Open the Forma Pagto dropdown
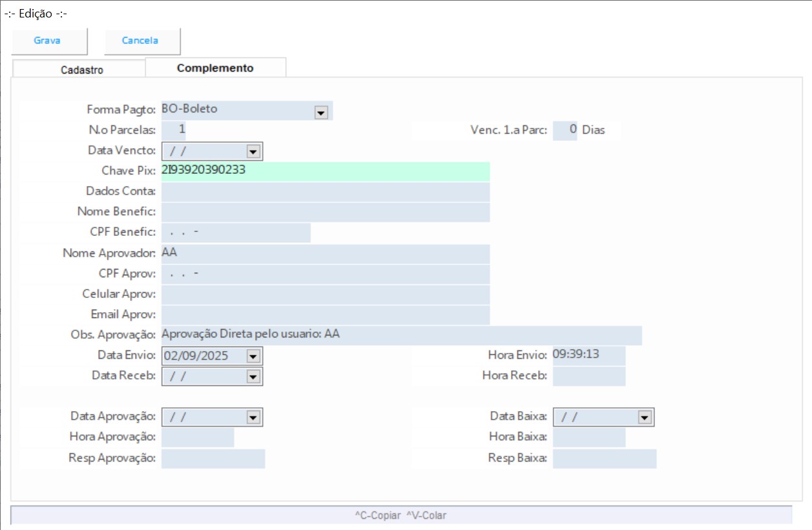The image size is (812, 530). [x=320, y=112]
